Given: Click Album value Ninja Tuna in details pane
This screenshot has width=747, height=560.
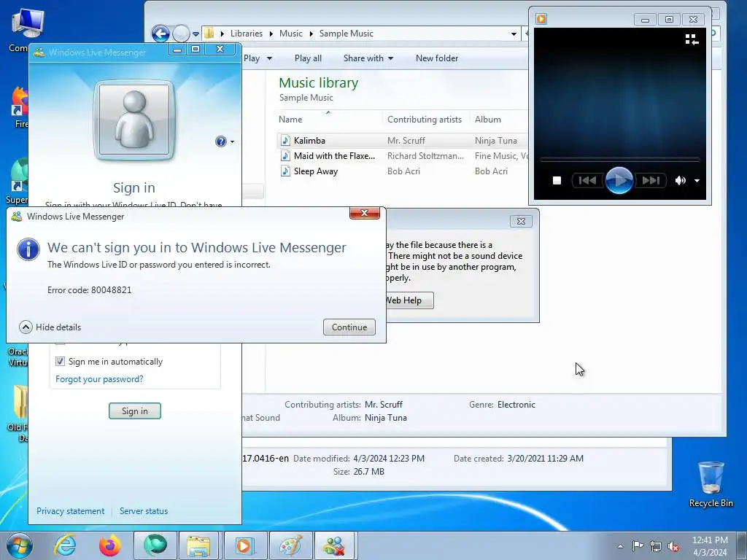Looking at the screenshot, I should click(x=385, y=418).
